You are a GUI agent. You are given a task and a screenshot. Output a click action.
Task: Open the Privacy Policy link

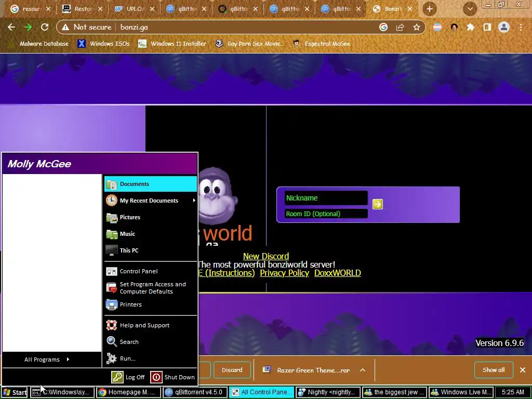284,273
